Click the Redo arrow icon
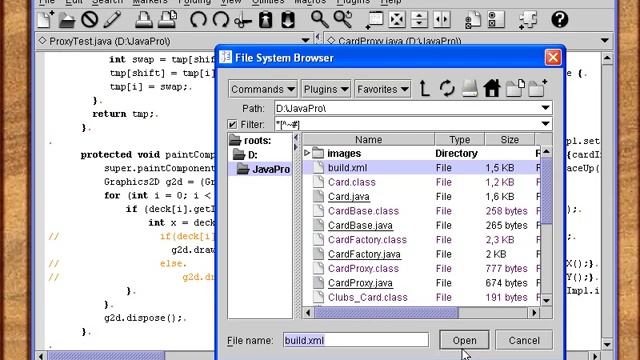Viewport: 640px width, 360px height. (221, 20)
